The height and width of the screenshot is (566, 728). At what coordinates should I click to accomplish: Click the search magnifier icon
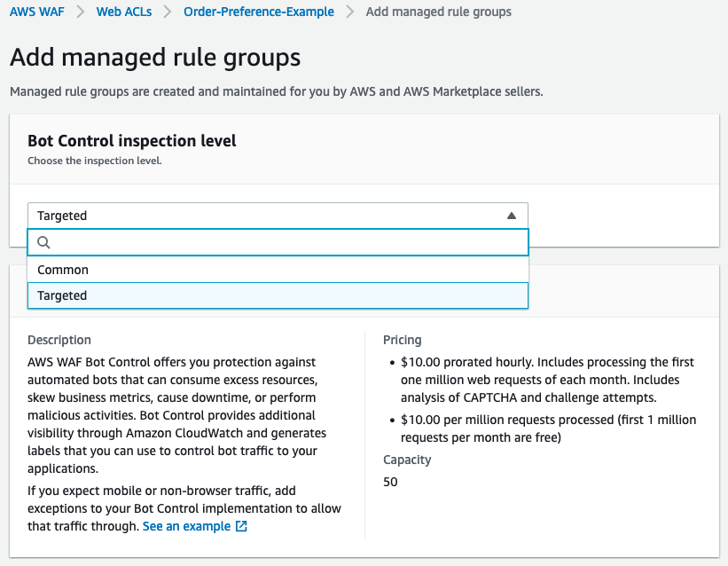tap(43, 241)
